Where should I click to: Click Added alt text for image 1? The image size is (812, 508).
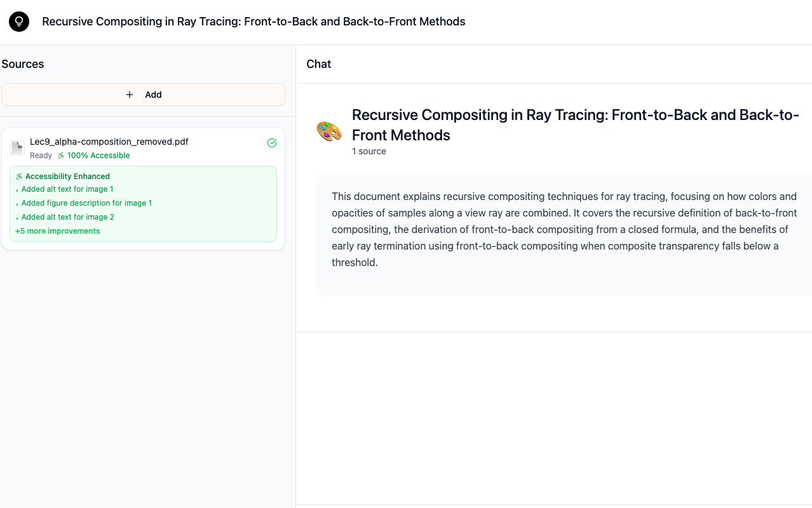click(x=67, y=189)
